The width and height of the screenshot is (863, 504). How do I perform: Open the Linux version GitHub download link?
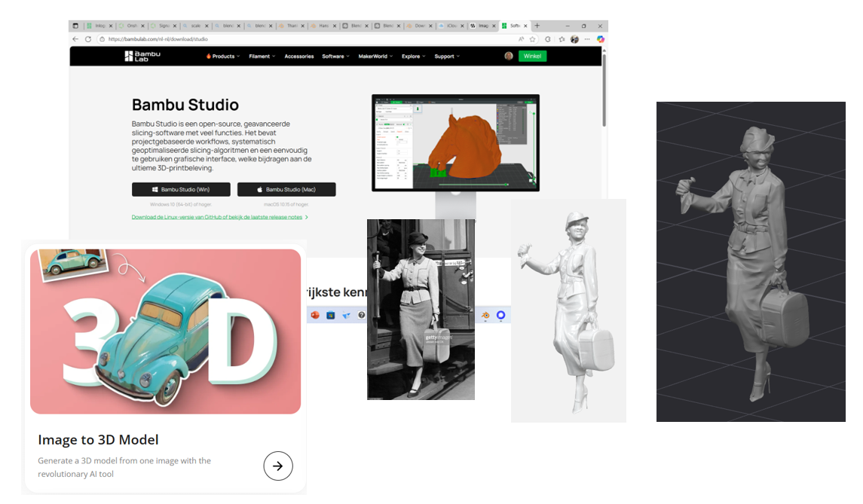pos(219,217)
